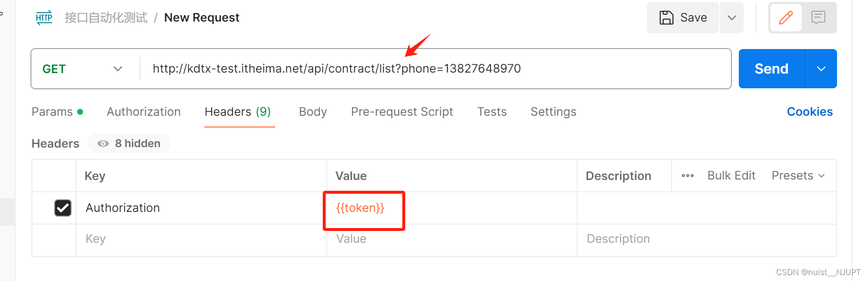Open the Presets dropdown
Viewport: 868px width, 281px height.
[x=798, y=176]
